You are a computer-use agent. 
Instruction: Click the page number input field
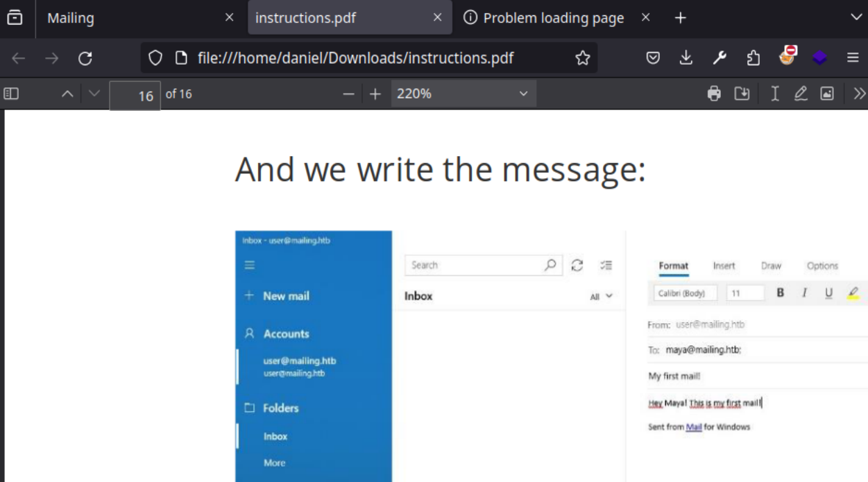(x=135, y=95)
